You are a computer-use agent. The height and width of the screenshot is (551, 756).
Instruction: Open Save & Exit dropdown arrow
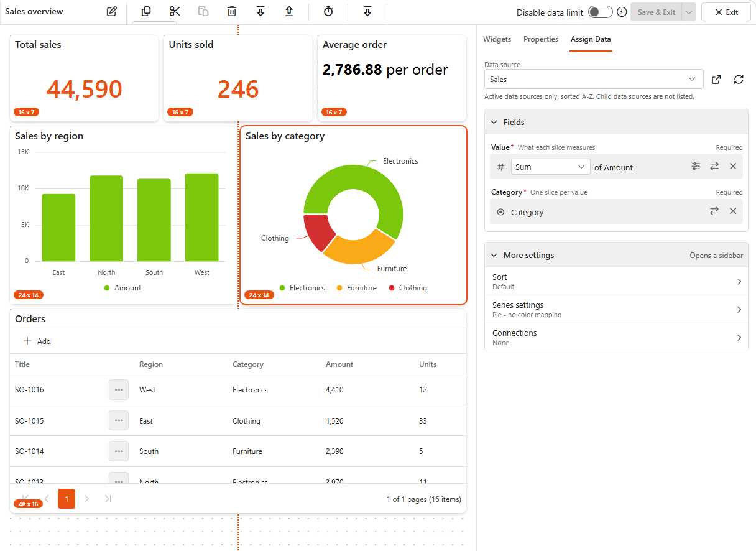(689, 12)
